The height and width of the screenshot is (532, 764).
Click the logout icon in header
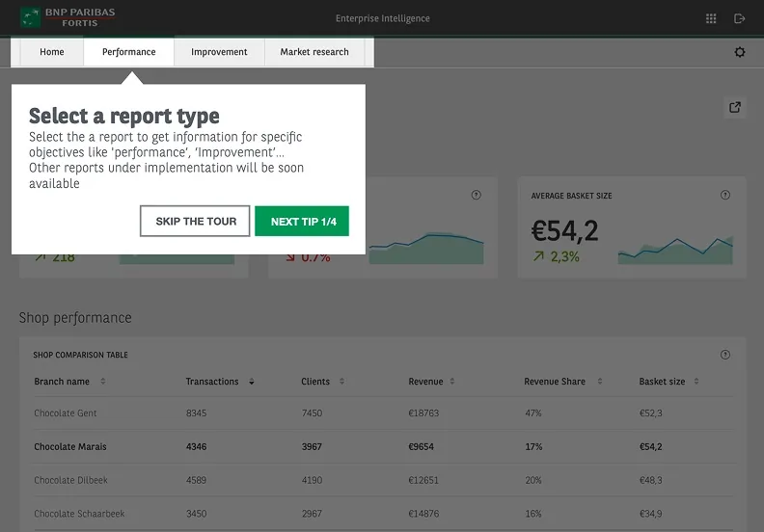coord(739,18)
